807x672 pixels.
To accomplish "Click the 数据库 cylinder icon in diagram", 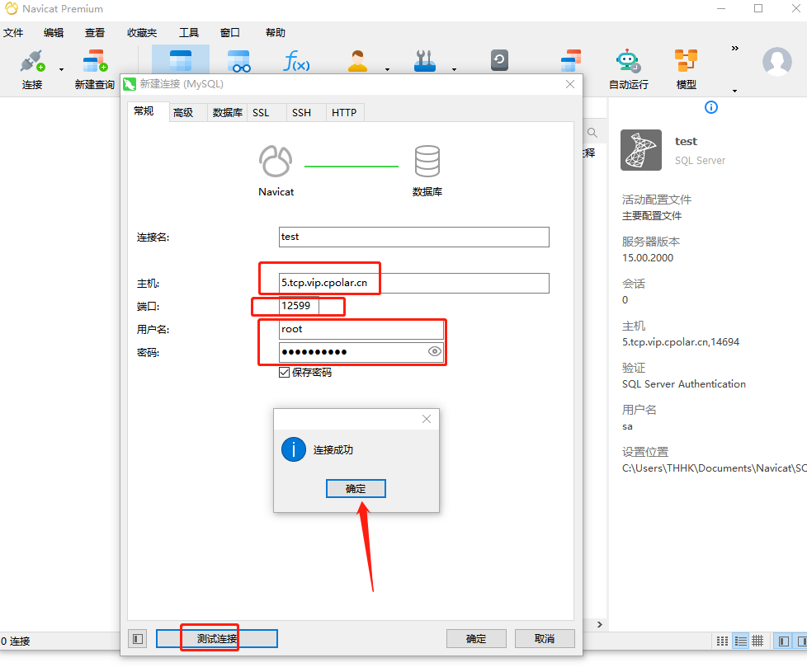I will tap(427, 161).
